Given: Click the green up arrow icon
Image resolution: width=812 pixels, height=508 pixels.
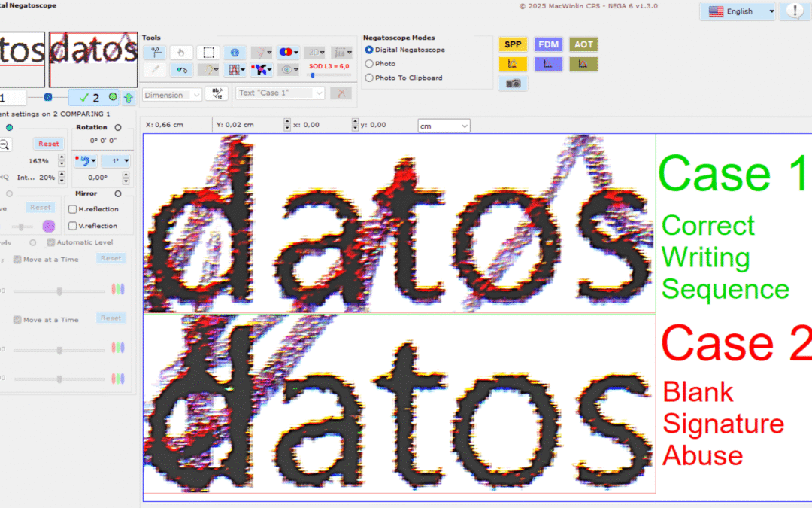Looking at the screenshot, I should coord(129,97).
